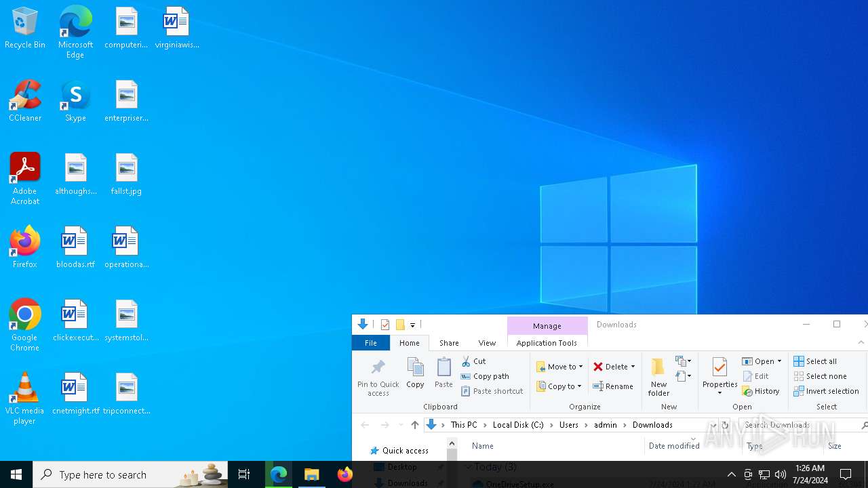
Task: Click 'admin' breadcrumb segment
Action: (x=606, y=425)
